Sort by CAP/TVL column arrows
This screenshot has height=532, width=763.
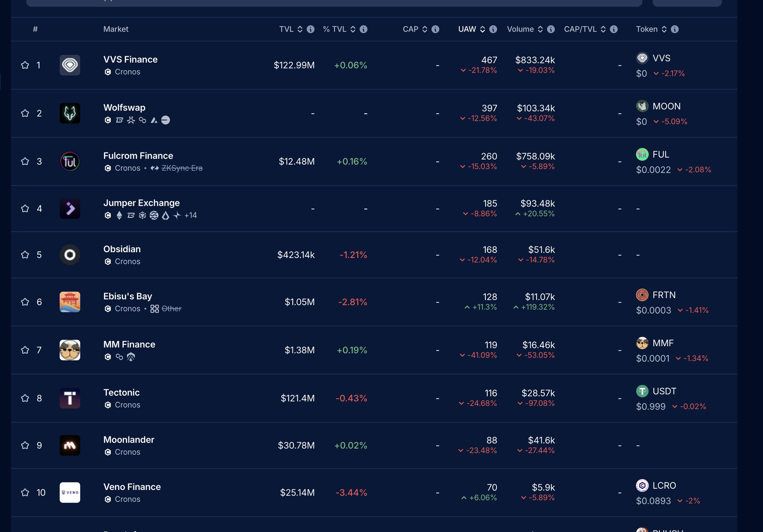tap(603, 29)
